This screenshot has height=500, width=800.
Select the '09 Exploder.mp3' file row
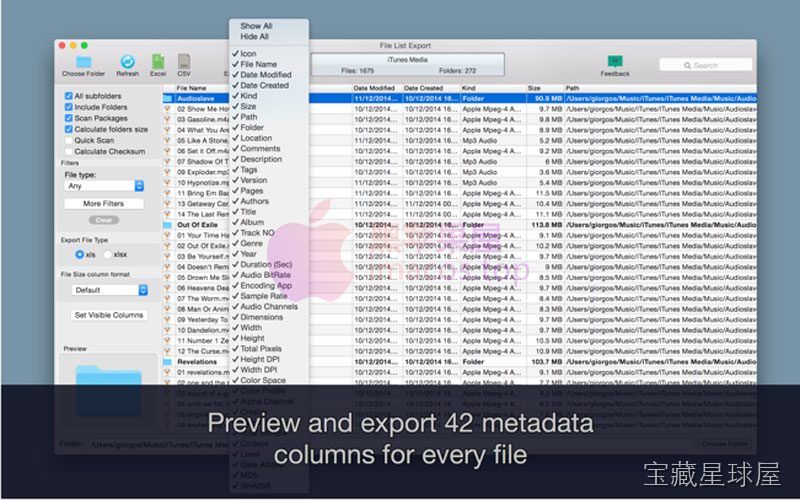click(x=459, y=172)
